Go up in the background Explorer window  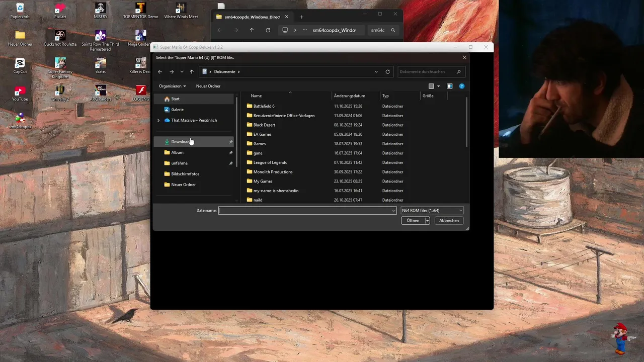pos(252,30)
